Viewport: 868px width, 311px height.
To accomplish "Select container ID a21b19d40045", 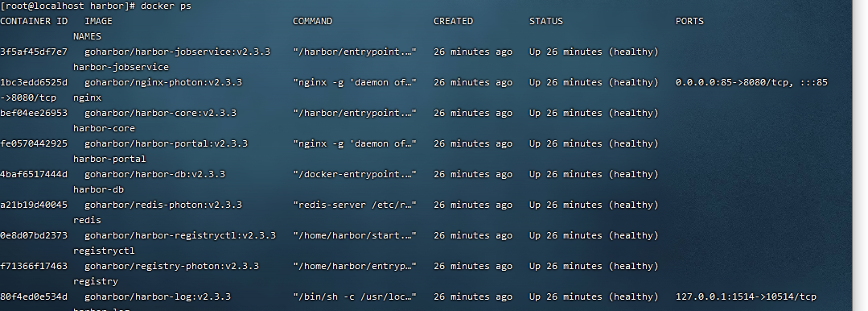I will 34,205.
